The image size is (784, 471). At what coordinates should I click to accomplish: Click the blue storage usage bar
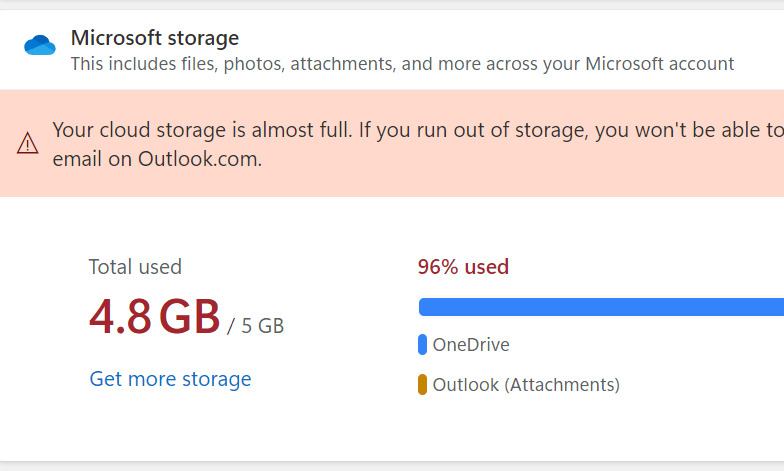[600, 307]
